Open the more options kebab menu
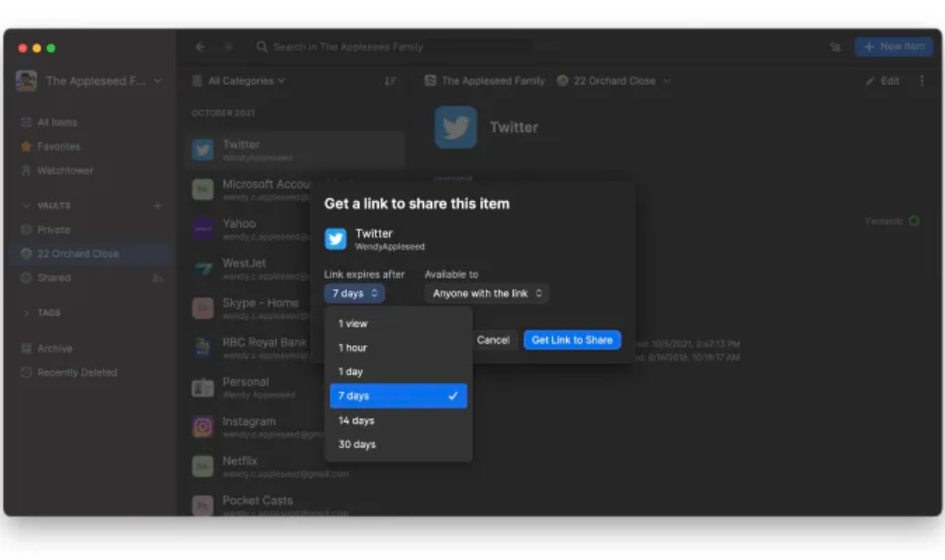The height and width of the screenshot is (560, 945). tap(922, 80)
